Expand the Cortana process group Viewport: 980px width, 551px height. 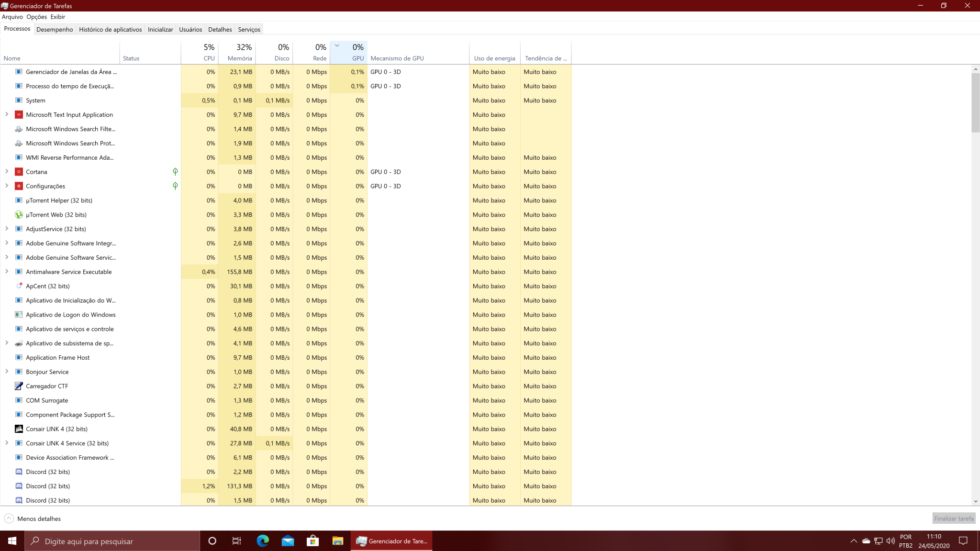pyautogui.click(x=7, y=171)
